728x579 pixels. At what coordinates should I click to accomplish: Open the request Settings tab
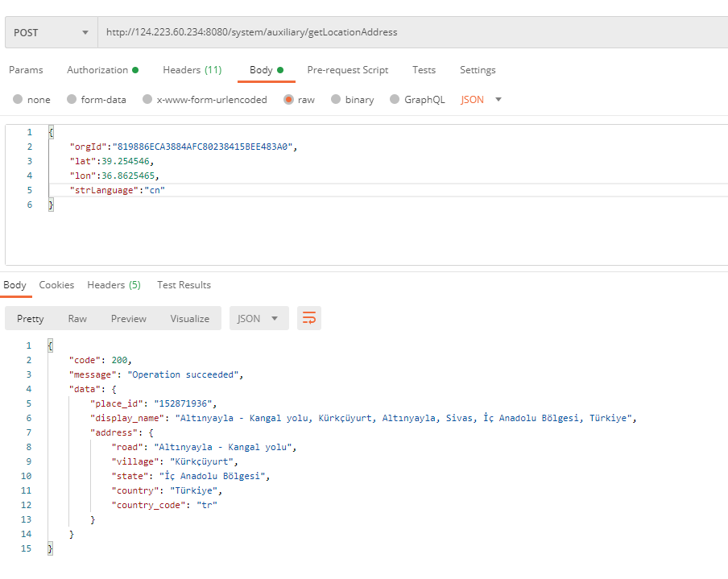coord(478,70)
